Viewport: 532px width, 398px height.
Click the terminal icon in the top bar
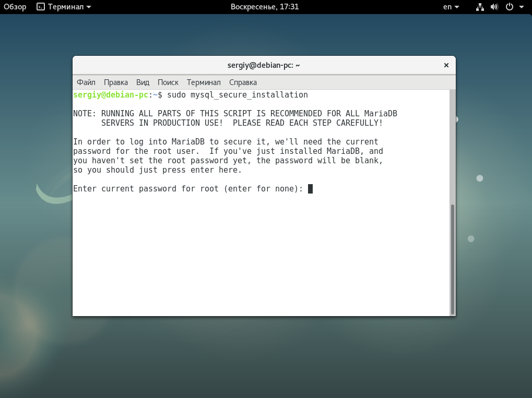(41, 7)
